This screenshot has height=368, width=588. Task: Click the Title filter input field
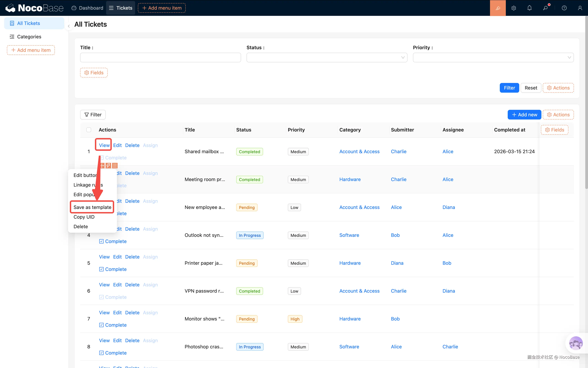[160, 57]
